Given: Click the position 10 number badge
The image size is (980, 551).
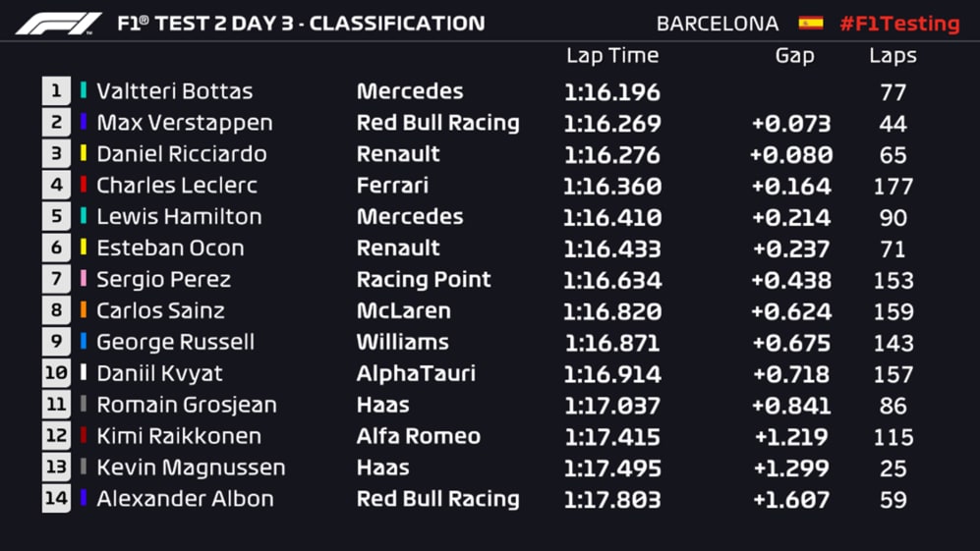Looking at the screenshot, I should coord(56,374).
